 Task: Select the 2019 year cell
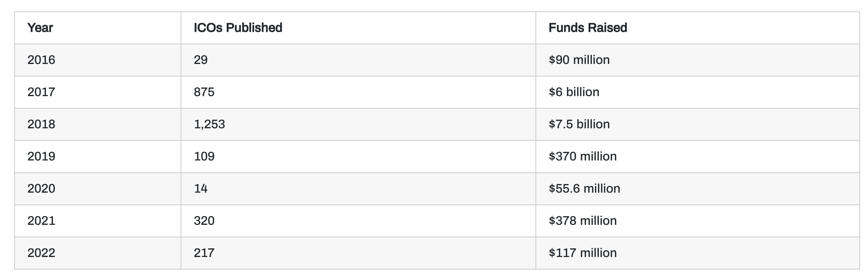coord(41,157)
